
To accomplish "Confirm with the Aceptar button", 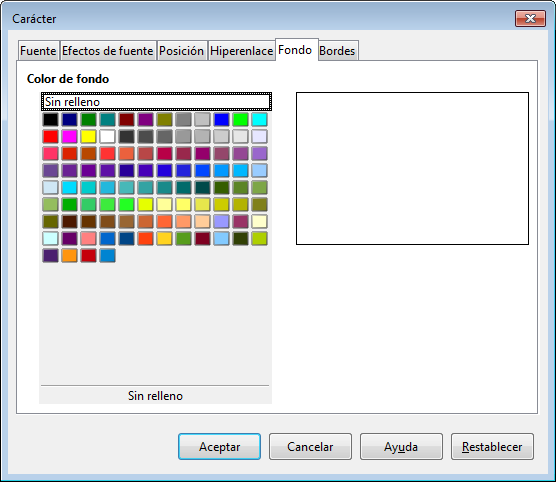I will click(x=219, y=447).
